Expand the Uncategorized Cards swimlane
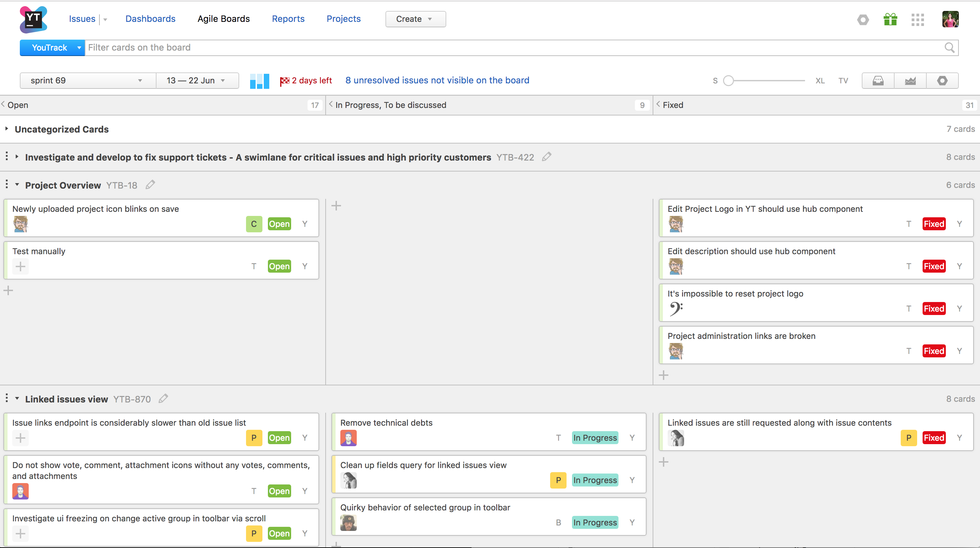The width and height of the screenshot is (980, 548). 6,129
